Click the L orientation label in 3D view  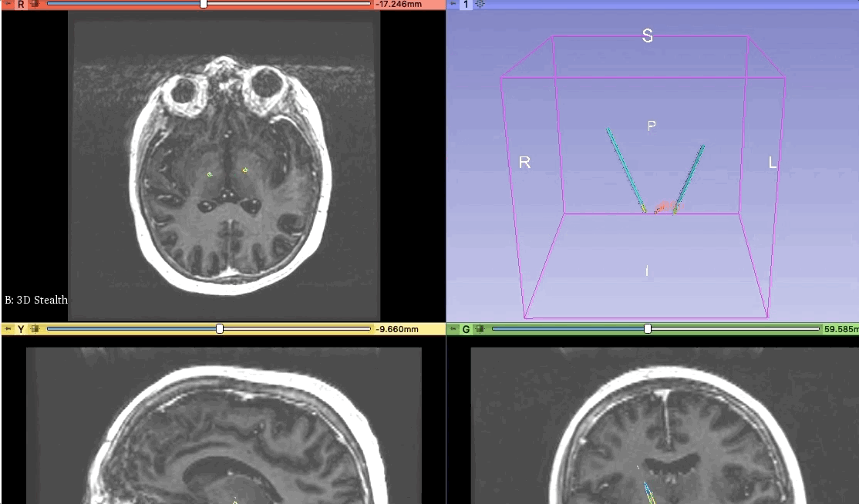click(x=773, y=163)
